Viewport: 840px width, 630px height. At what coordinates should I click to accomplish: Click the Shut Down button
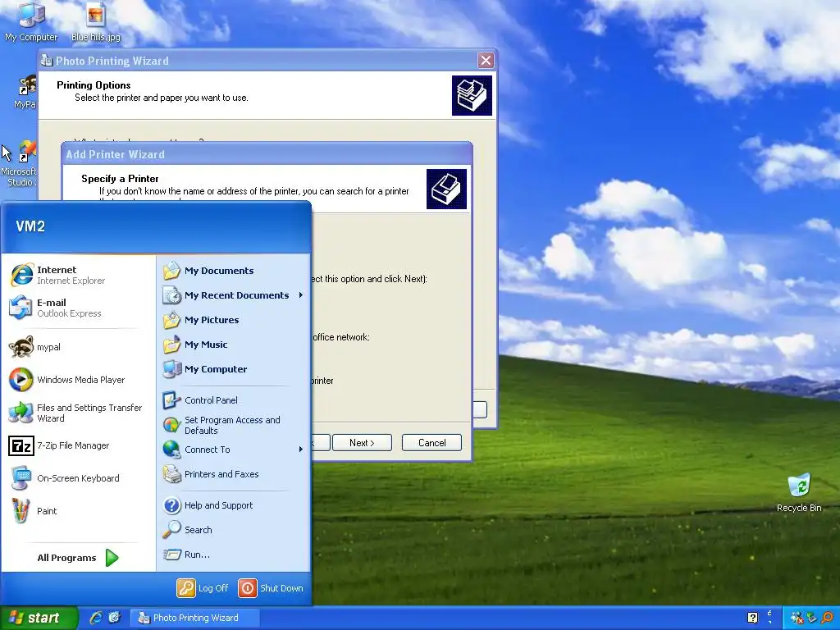pyautogui.click(x=271, y=588)
